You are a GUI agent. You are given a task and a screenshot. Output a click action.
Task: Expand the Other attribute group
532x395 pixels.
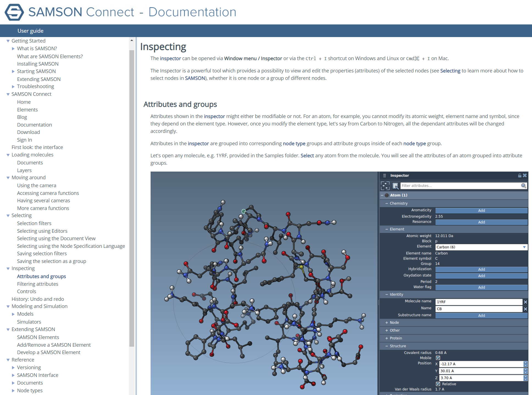pyautogui.click(x=387, y=330)
